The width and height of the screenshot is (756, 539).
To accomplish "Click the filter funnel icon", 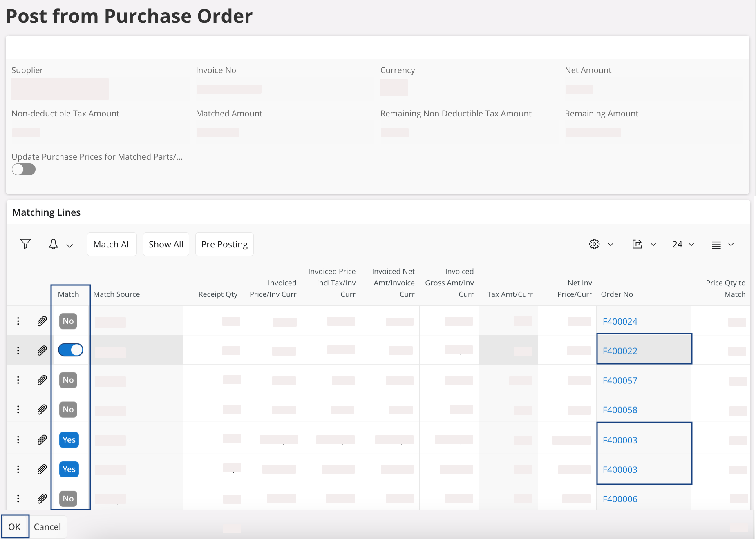I will 25,244.
